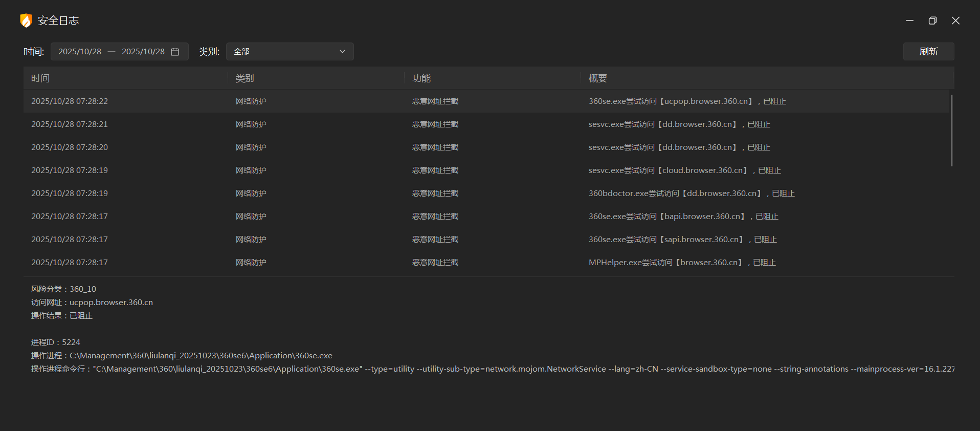Click the 概要 column header

tap(598, 78)
